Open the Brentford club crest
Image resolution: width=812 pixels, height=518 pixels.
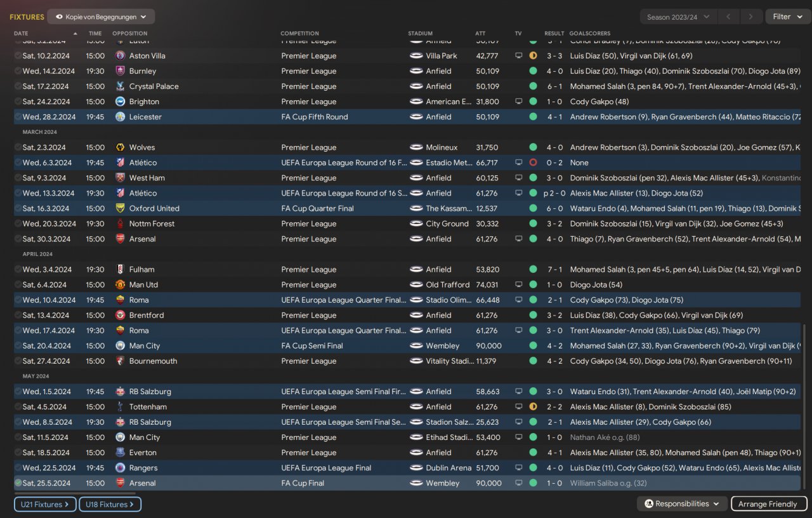[121, 315]
